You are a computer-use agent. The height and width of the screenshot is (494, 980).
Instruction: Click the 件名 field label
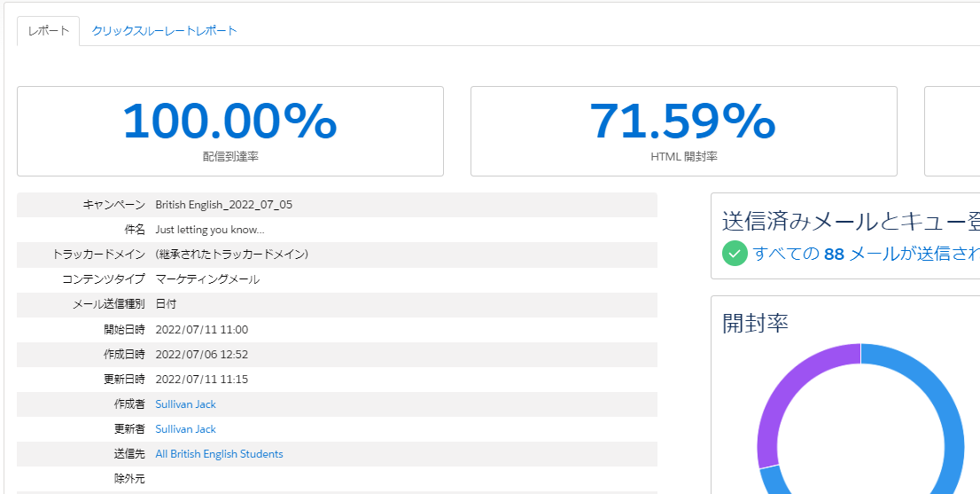click(135, 230)
